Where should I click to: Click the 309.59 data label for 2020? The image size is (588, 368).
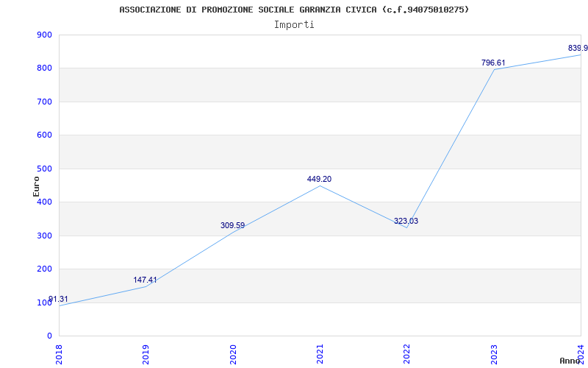pyautogui.click(x=232, y=225)
